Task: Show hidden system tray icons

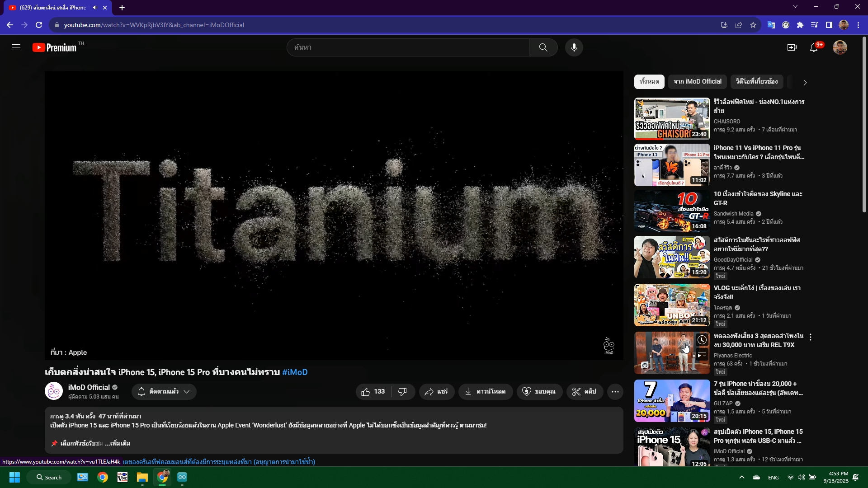Action: [741, 477]
